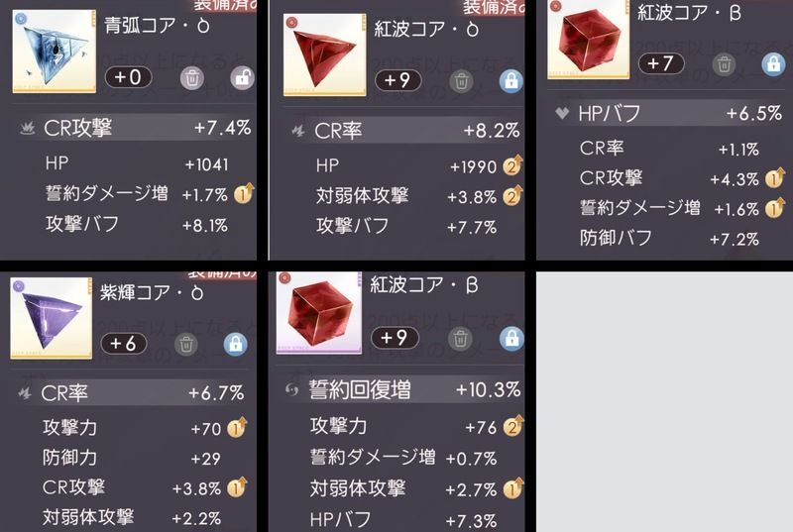Image resolution: width=793 pixels, height=532 pixels.
Task: Click trash icon on 青弧コア card
Action: pos(192,78)
